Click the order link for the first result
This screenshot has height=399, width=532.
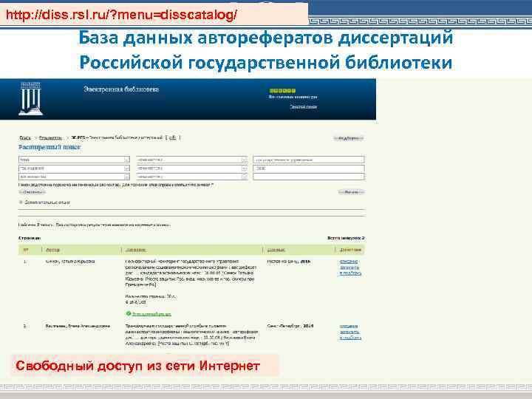pyautogui.click(x=349, y=267)
